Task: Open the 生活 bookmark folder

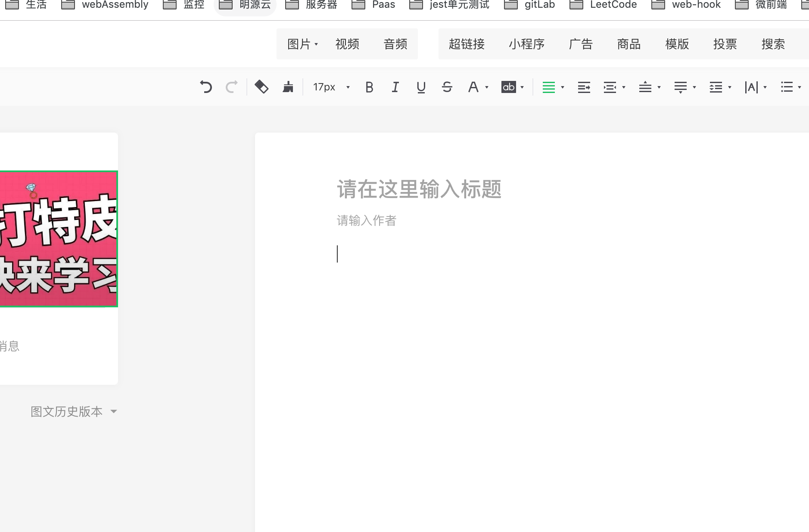Action: (26, 5)
